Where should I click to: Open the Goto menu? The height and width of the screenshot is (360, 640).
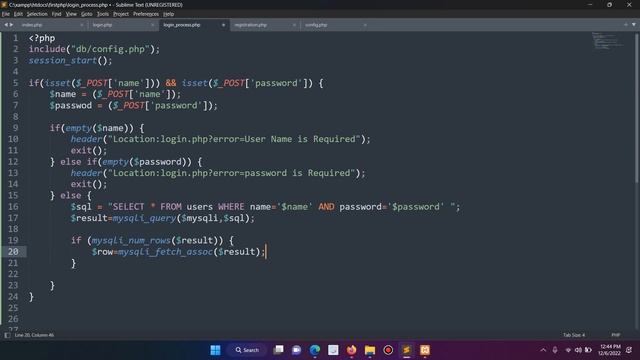pos(87,14)
